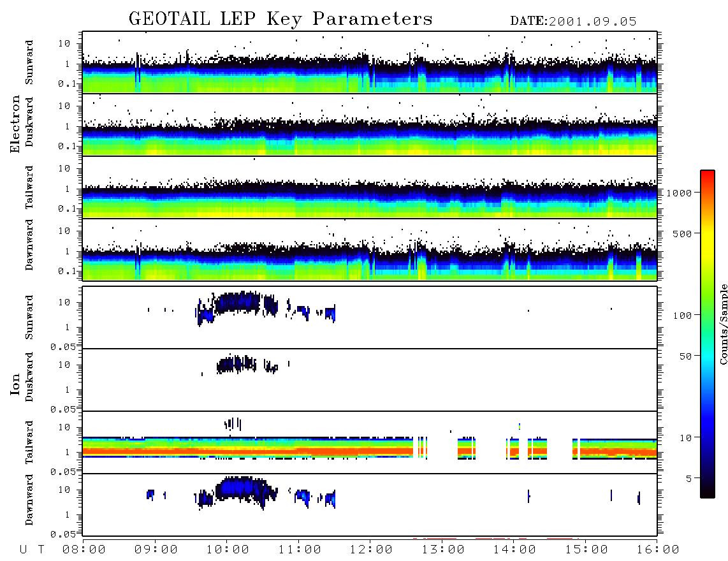Click the colorbar tick label 10

[685, 437]
